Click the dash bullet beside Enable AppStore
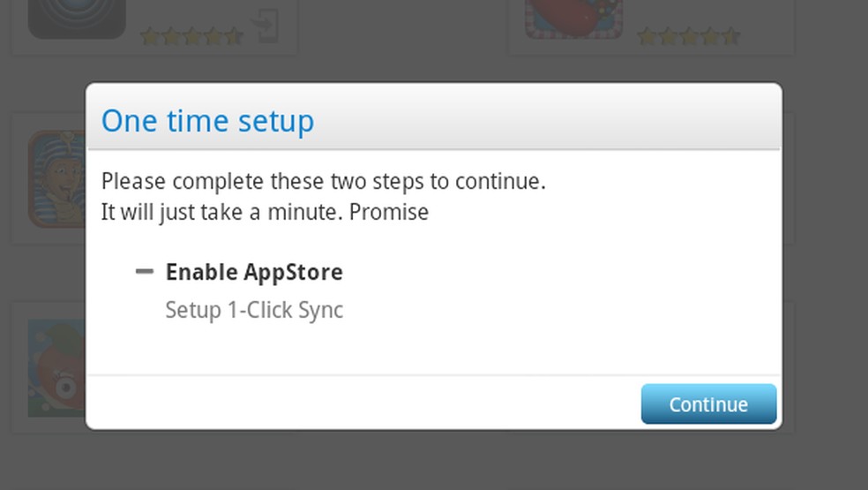Image resolution: width=868 pixels, height=490 pixels. pyautogui.click(x=144, y=271)
